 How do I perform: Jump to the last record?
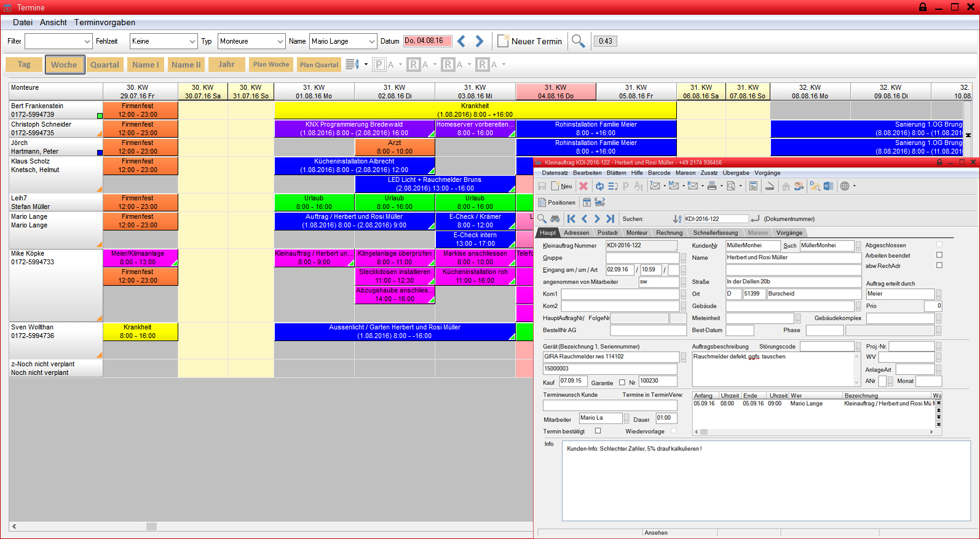(610, 219)
